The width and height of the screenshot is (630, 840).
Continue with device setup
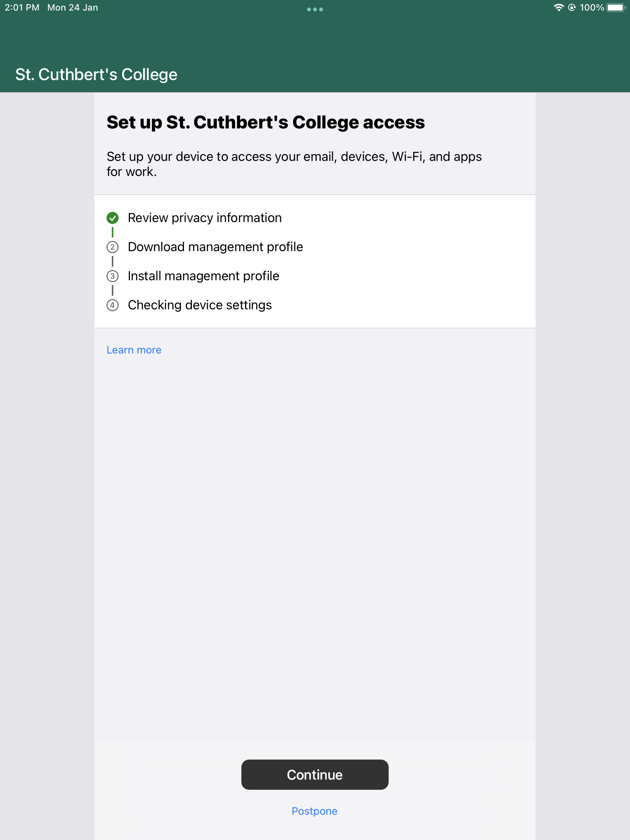(315, 775)
